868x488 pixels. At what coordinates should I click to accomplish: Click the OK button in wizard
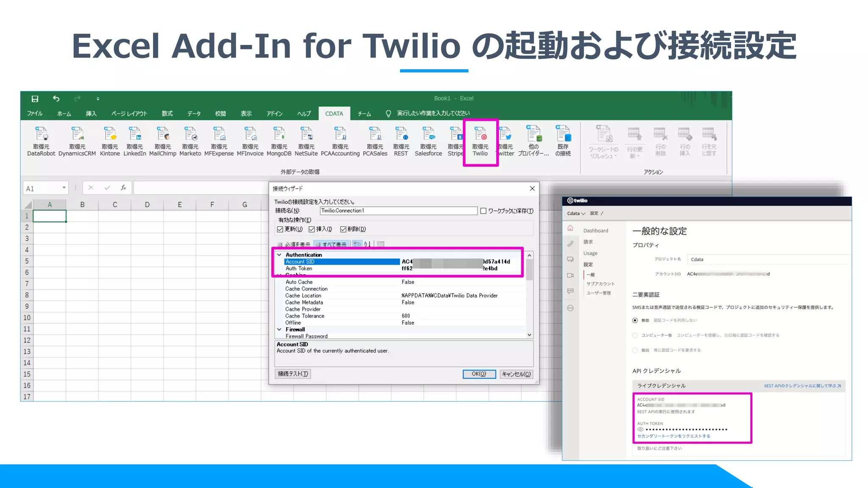click(x=479, y=374)
